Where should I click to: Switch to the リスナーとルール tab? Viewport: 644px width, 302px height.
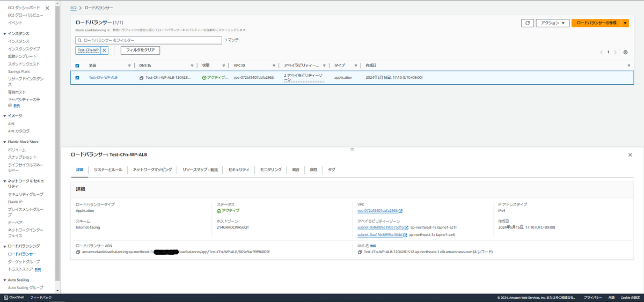(x=108, y=170)
